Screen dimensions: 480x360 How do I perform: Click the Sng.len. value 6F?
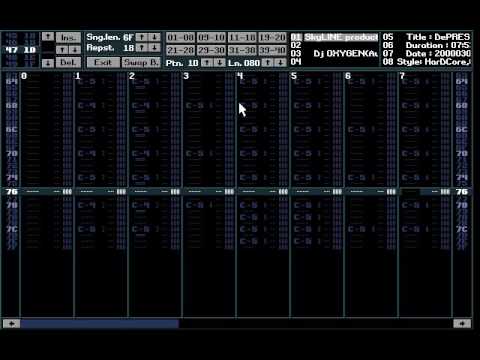pyautogui.click(x=128, y=37)
